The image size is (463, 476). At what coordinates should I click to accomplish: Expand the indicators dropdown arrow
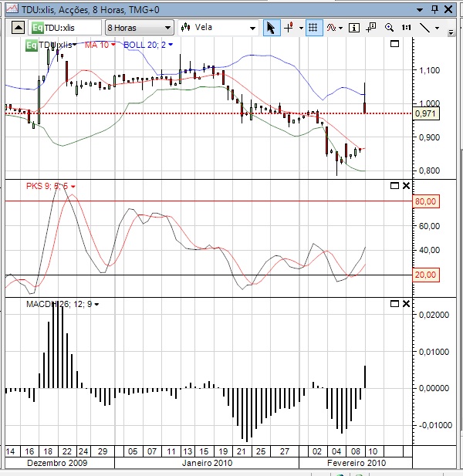pyautogui.click(x=340, y=28)
